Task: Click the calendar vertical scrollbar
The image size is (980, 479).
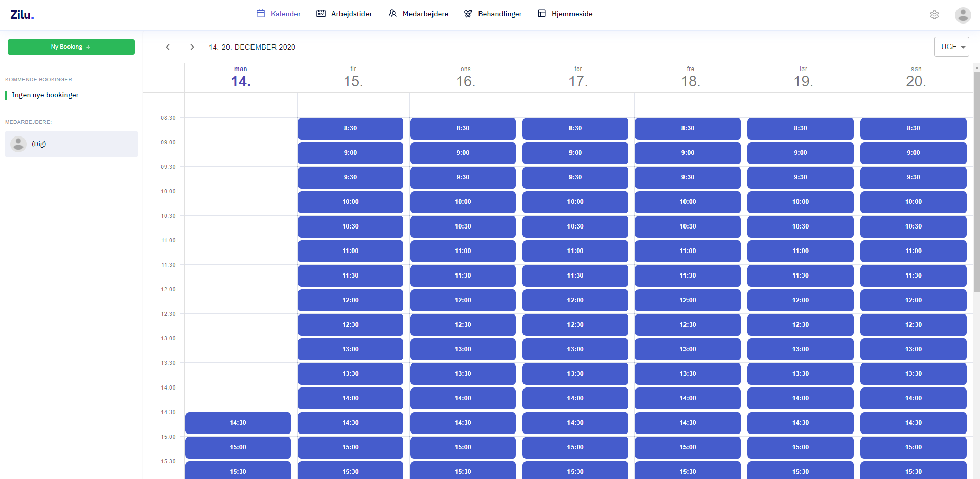Action: (x=976, y=181)
